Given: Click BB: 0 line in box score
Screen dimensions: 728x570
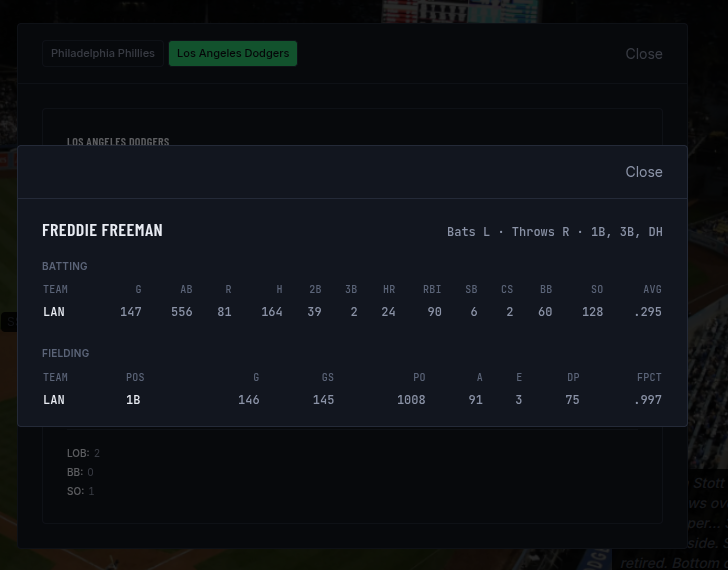Looking at the screenshot, I should coord(80,472).
